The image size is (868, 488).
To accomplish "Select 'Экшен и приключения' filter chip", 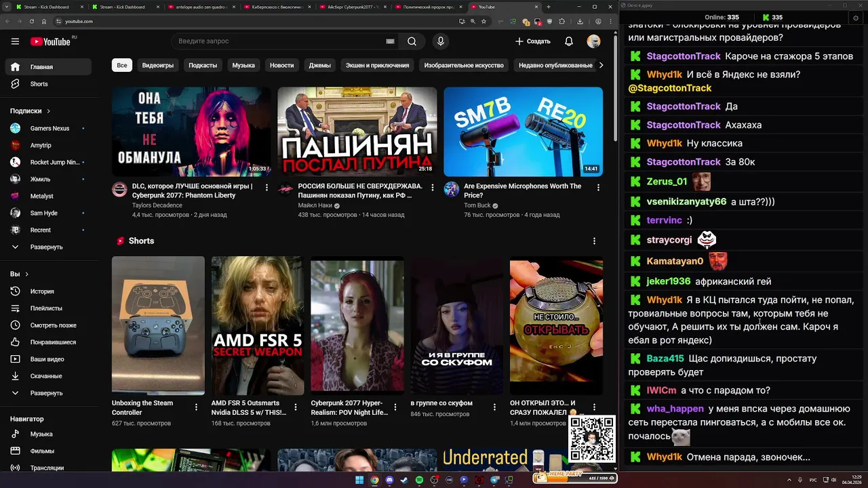I will point(378,66).
